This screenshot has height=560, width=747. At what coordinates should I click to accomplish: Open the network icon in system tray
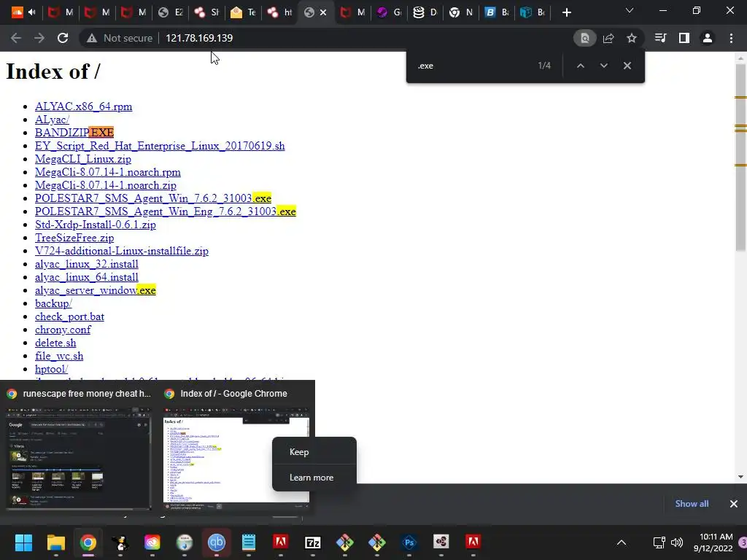[659, 542]
